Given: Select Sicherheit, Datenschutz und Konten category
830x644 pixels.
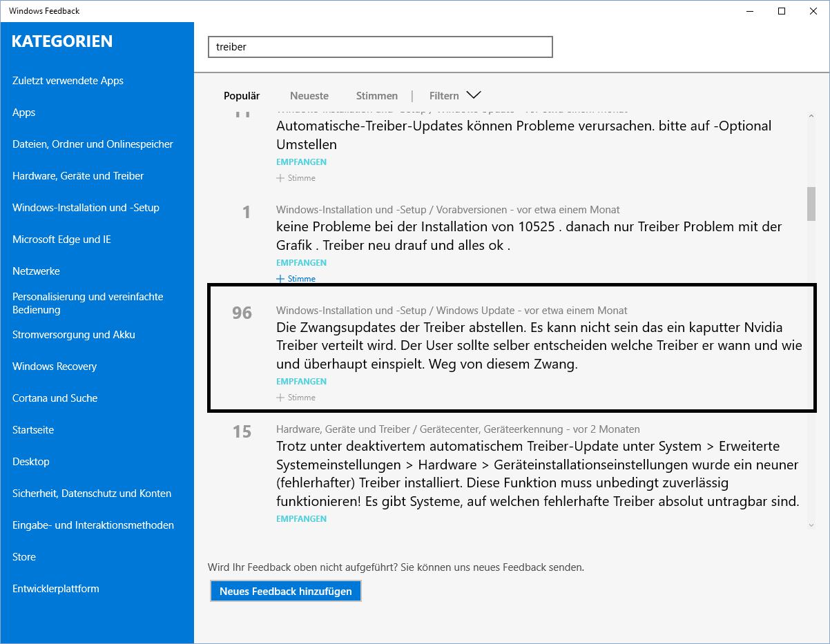Looking at the screenshot, I should click(92, 494).
